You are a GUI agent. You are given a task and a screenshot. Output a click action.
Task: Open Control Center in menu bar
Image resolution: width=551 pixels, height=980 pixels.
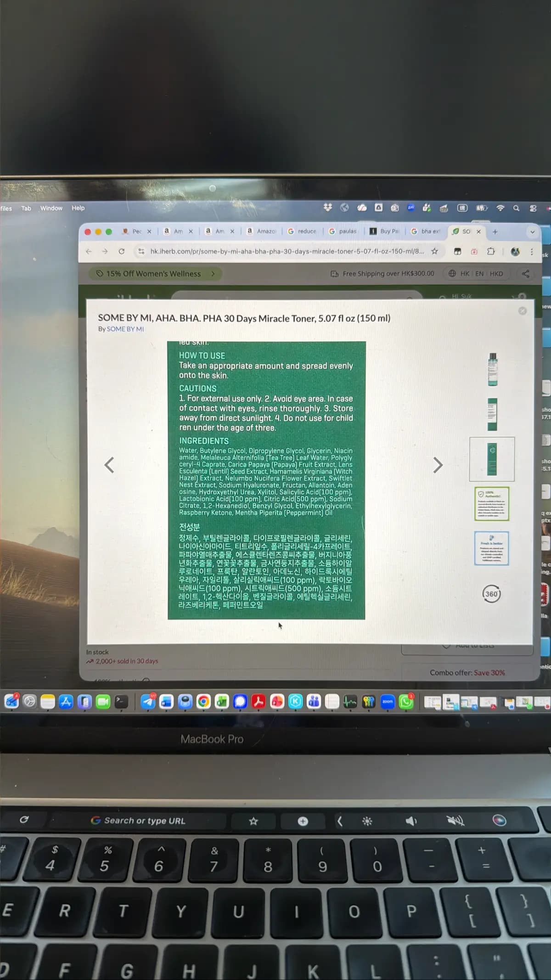click(x=533, y=208)
